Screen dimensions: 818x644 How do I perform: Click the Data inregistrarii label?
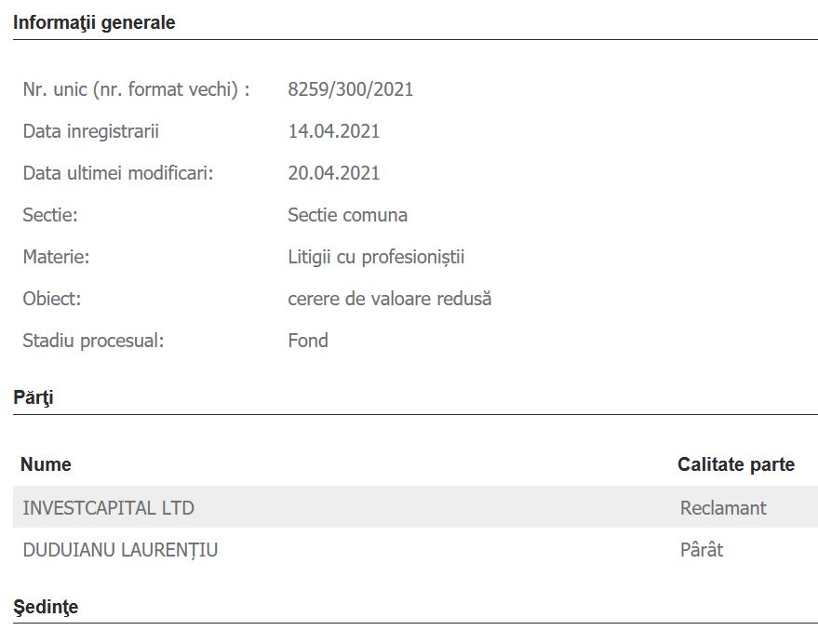tap(91, 131)
